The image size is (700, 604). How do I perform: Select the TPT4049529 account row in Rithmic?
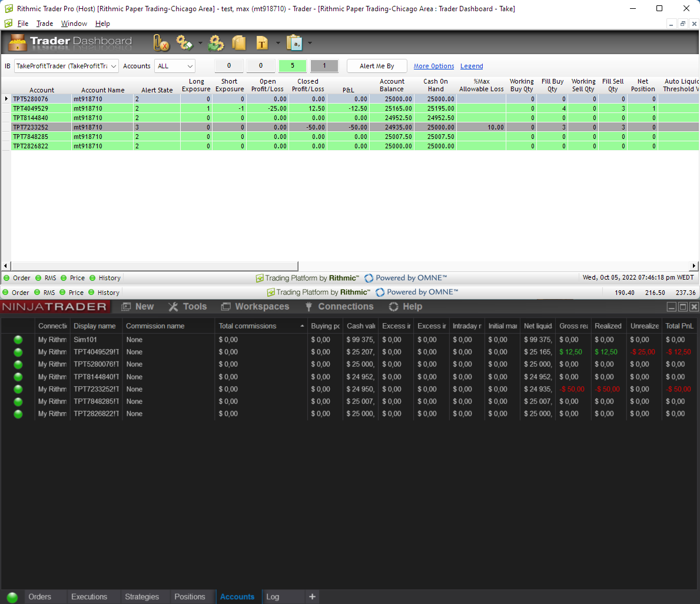pyautogui.click(x=356, y=108)
